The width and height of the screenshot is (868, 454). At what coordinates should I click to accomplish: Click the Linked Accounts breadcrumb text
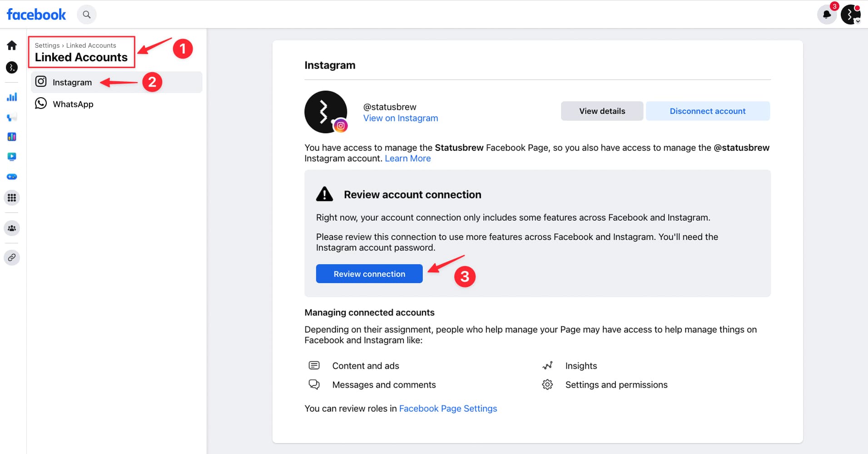[91, 45]
